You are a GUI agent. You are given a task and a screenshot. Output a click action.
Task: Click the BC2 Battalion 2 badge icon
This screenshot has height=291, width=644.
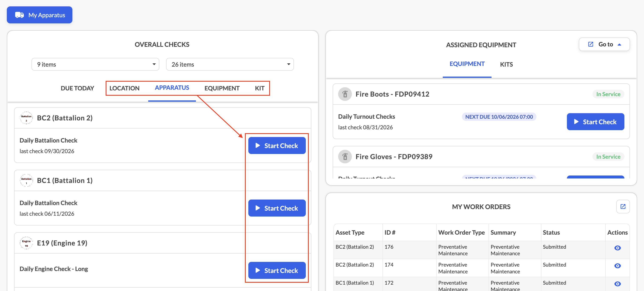pos(26,118)
